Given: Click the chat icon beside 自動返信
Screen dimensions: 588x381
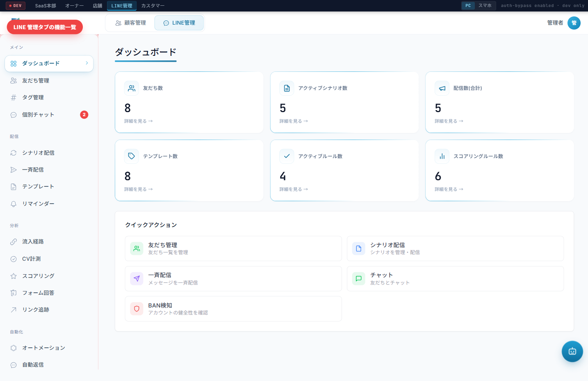Looking at the screenshot, I should pyautogui.click(x=14, y=365).
